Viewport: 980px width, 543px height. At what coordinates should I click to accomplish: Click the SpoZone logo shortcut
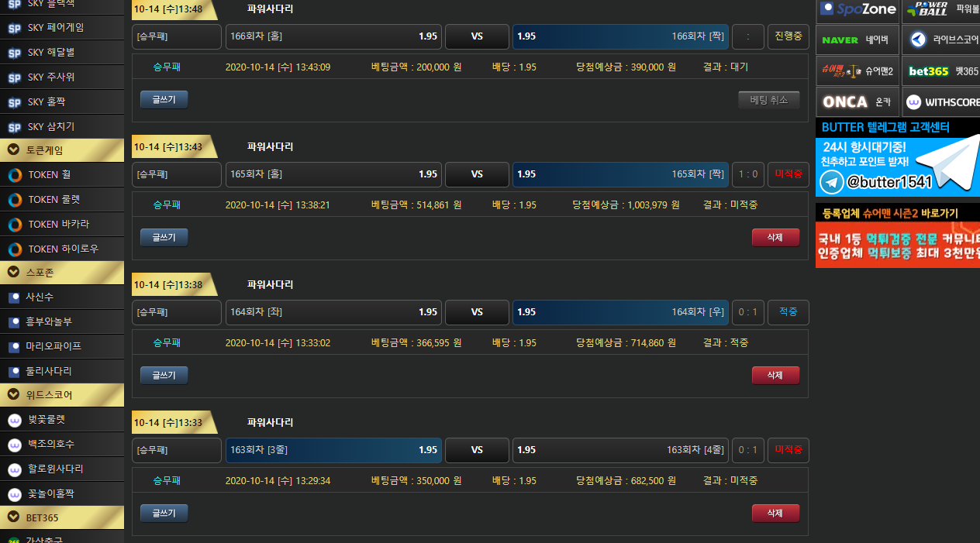(x=857, y=9)
